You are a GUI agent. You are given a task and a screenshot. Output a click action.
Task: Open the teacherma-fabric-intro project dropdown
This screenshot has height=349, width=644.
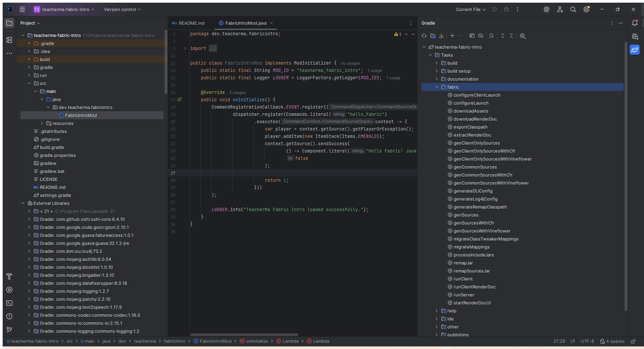[64, 9]
